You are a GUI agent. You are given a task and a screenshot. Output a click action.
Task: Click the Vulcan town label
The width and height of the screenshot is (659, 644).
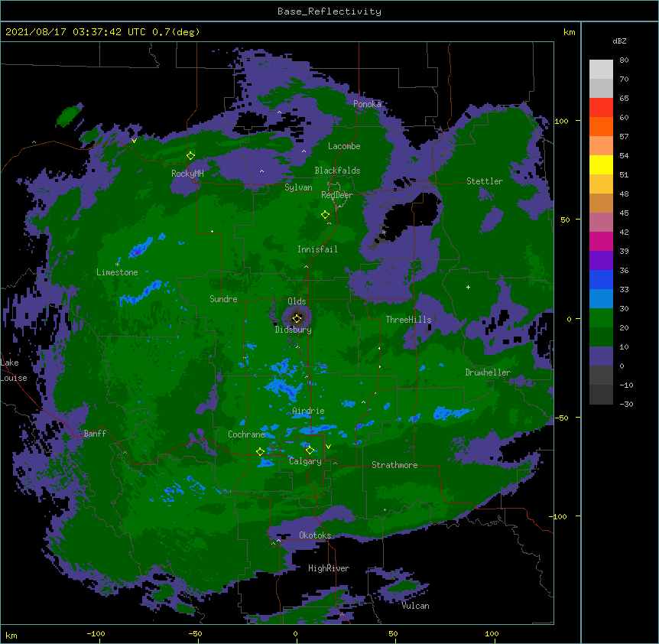pyautogui.click(x=416, y=606)
